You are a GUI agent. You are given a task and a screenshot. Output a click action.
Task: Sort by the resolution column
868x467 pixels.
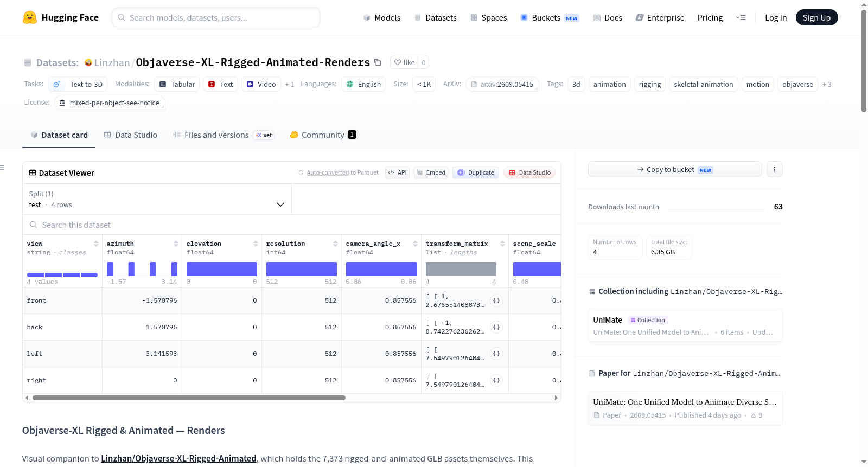tap(335, 244)
